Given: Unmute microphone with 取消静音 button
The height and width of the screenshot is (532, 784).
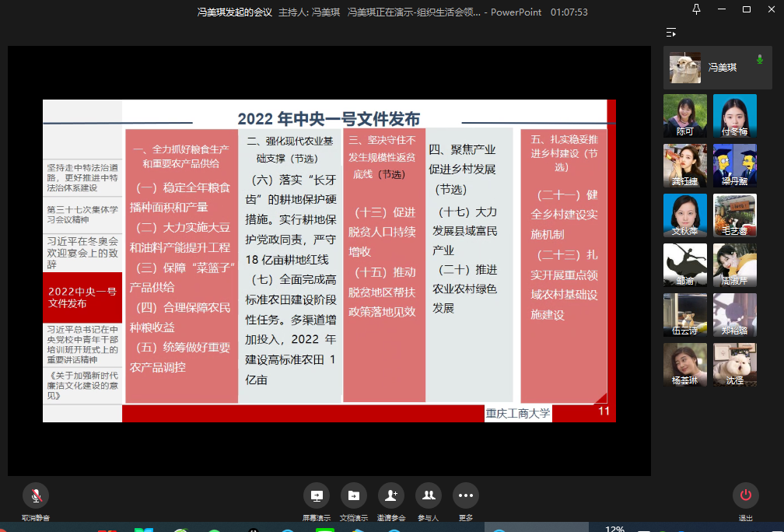Looking at the screenshot, I should point(36,495).
